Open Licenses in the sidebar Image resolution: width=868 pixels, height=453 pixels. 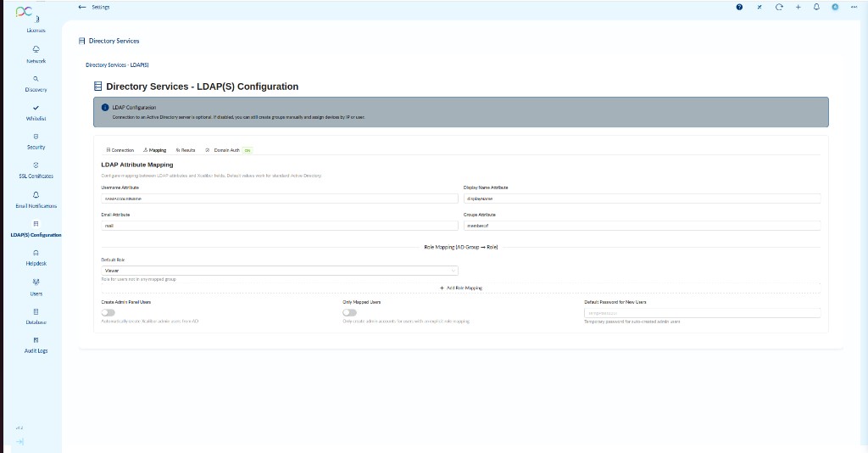(x=36, y=25)
